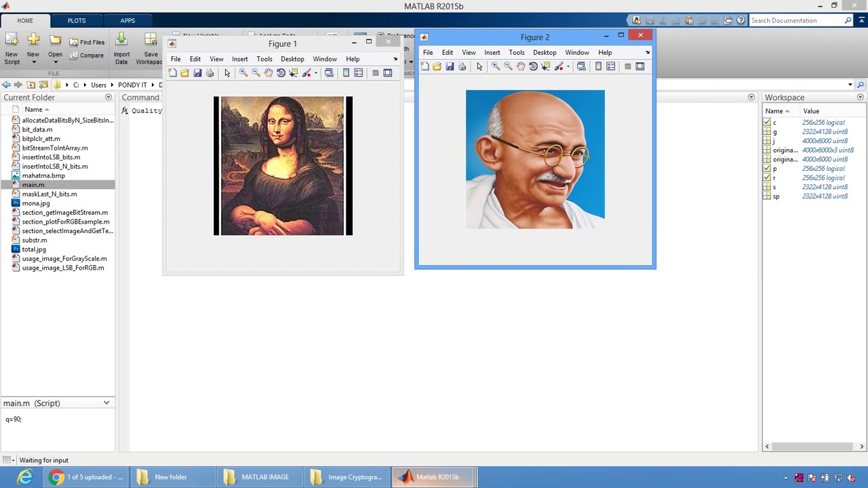Switch to the APPS tab
The height and width of the screenshot is (488, 868).
tap(127, 20)
